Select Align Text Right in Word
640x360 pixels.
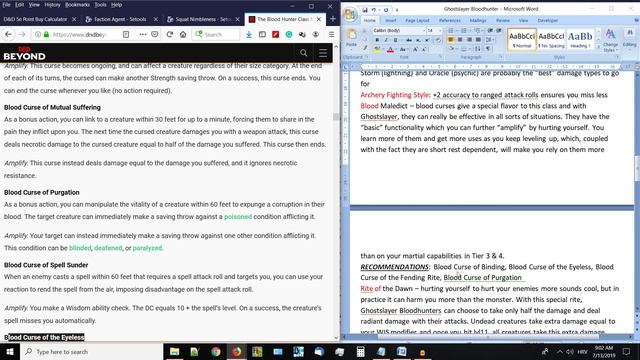pyautogui.click(x=469, y=40)
